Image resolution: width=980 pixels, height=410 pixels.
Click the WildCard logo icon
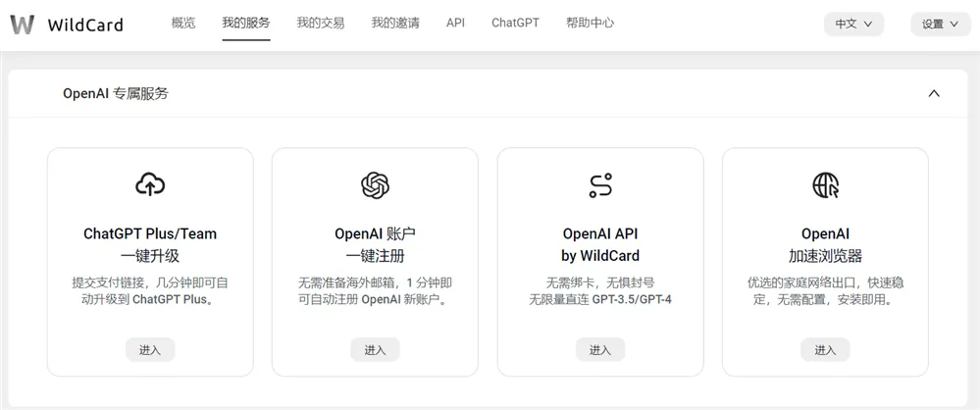[22, 25]
